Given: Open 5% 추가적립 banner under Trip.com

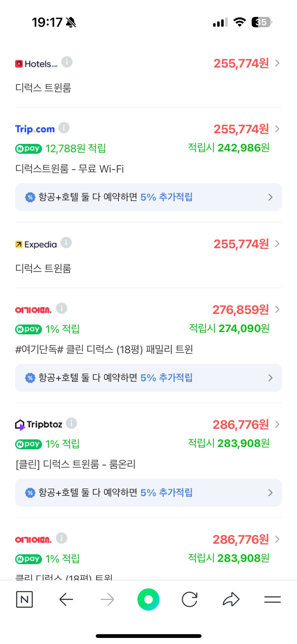Looking at the screenshot, I should (x=148, y=197).
